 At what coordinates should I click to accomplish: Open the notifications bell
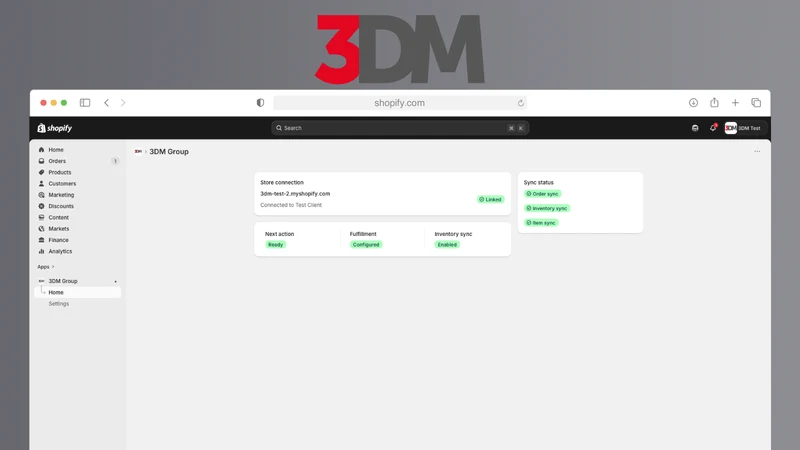click(x=713, y=128)
